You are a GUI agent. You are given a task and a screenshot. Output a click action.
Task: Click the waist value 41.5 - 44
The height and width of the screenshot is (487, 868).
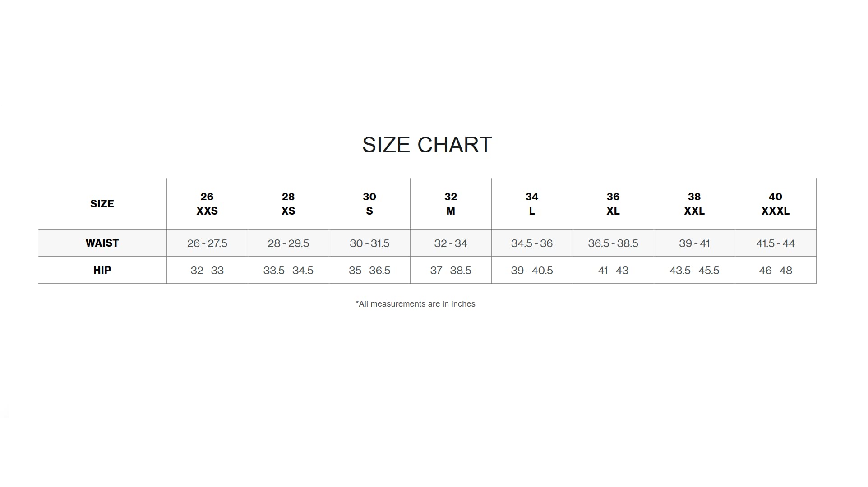click(776, 243)
